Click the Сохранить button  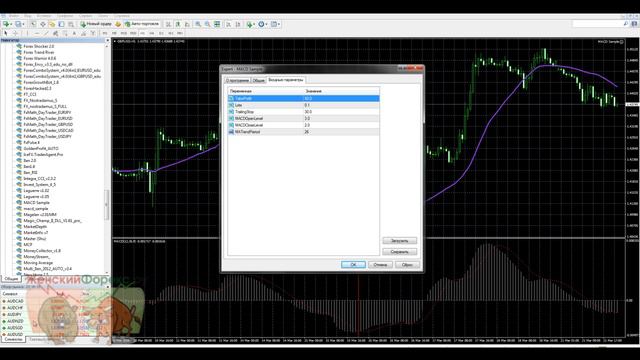[400, 252]
